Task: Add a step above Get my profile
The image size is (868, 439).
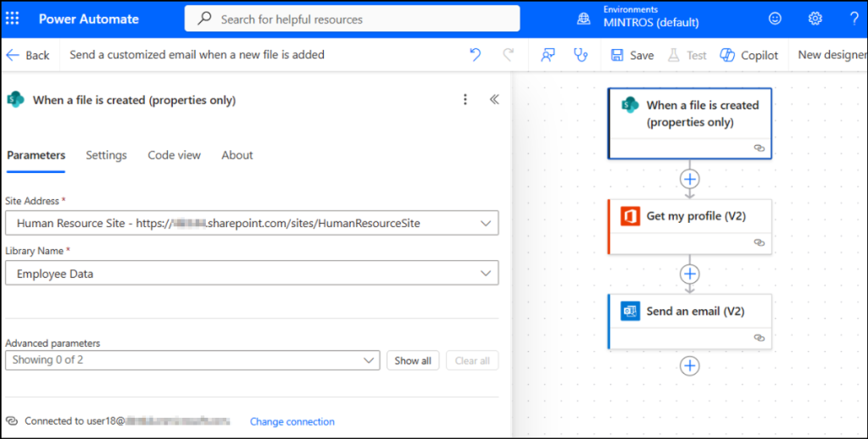Action: pyautogui.click(x=690, y=179)
